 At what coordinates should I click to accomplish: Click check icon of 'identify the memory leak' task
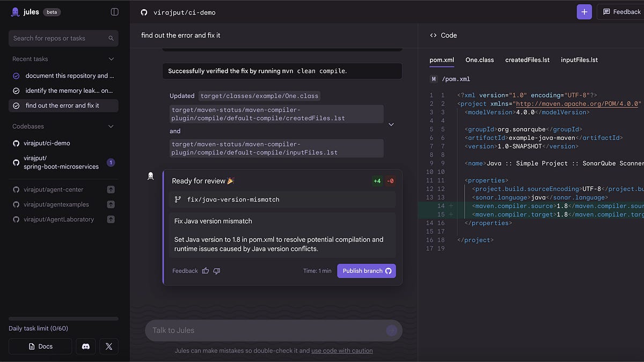tap(16, 91)
